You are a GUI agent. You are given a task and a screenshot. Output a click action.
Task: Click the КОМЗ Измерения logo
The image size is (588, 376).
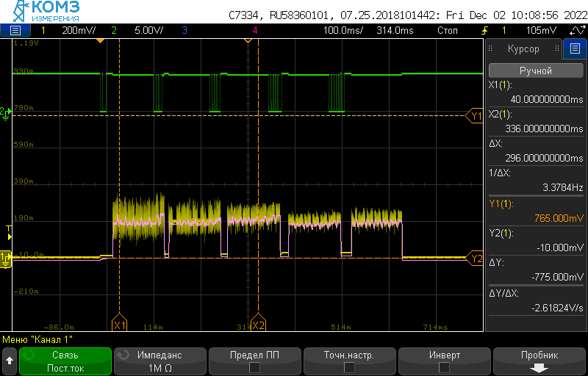pos(46,12)
